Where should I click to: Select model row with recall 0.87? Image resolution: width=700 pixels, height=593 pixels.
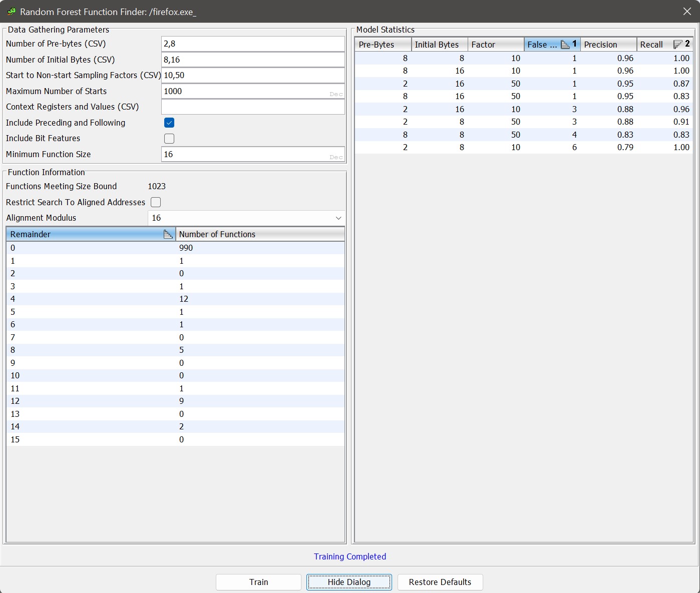coord(524,84)
